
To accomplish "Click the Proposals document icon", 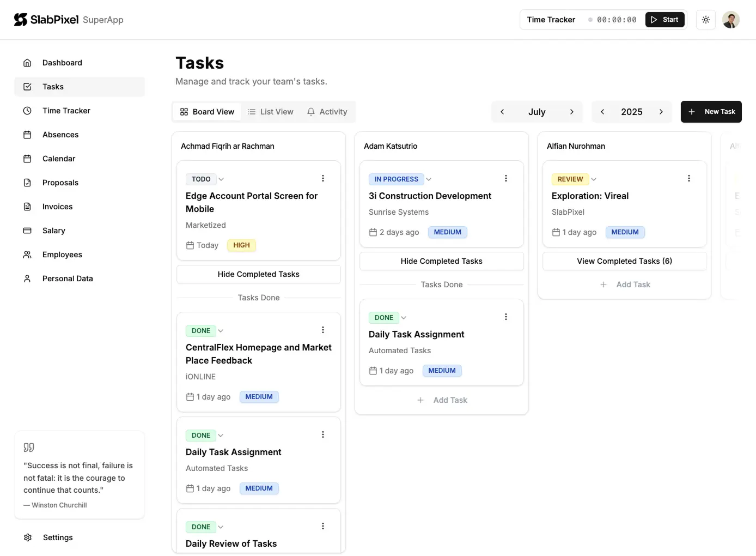I will tap(27, 183).
